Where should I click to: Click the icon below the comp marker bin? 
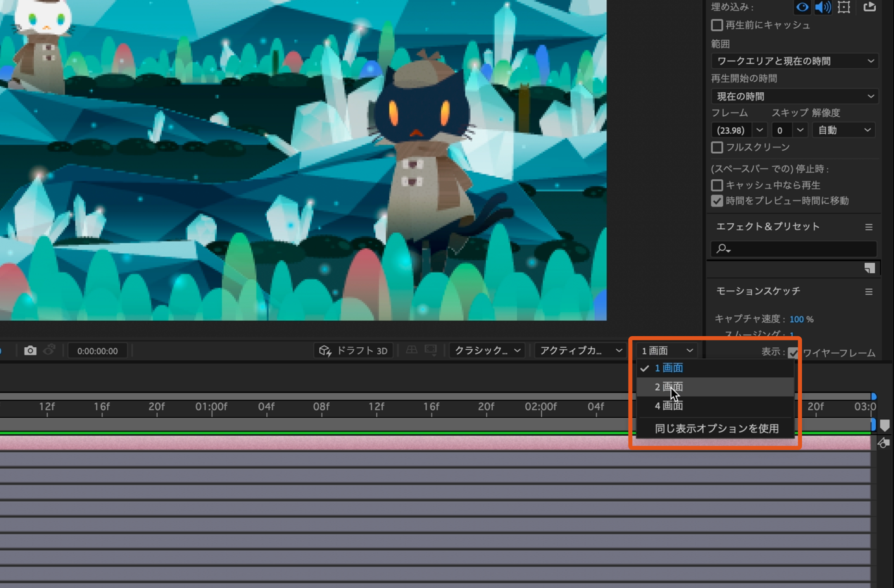[884, 443]
